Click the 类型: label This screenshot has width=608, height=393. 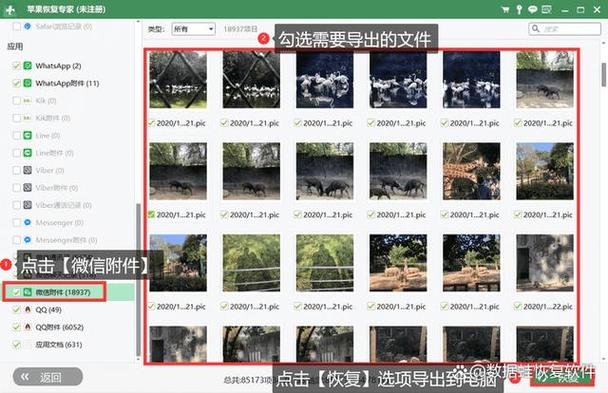156,29
